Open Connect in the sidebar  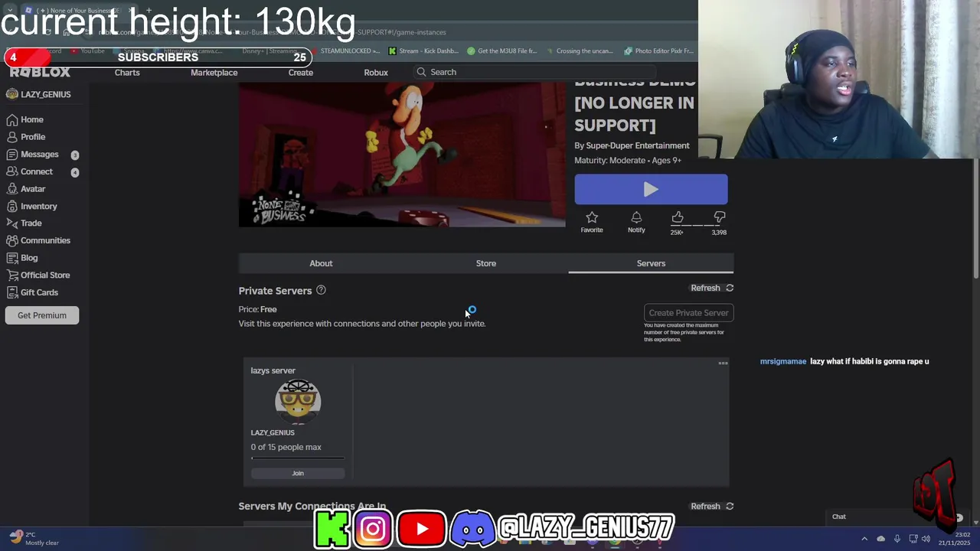pyautogui.click(x=42, y=171)
